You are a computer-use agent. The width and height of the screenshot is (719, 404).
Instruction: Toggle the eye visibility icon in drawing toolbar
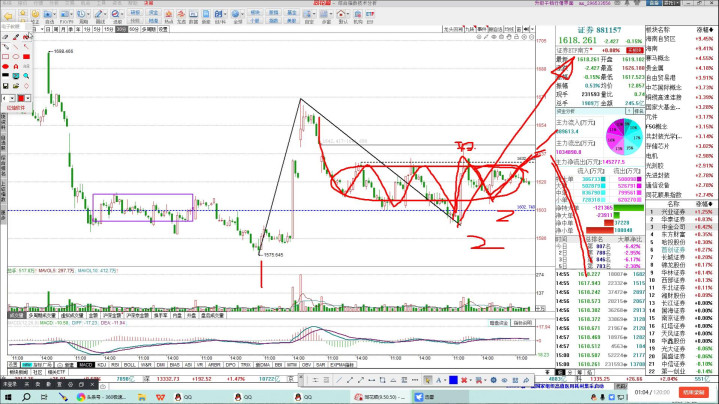(x=504, y=380)
